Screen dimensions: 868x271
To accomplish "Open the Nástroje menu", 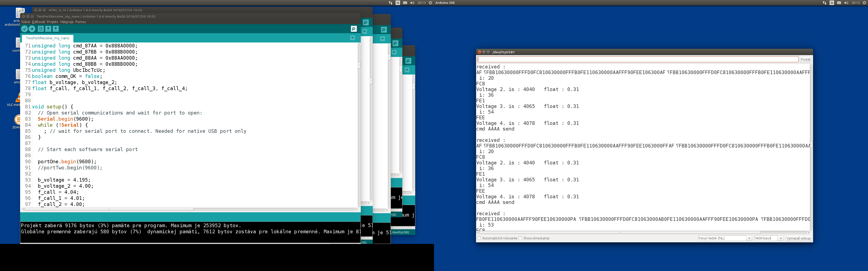I will coord(67,22).
